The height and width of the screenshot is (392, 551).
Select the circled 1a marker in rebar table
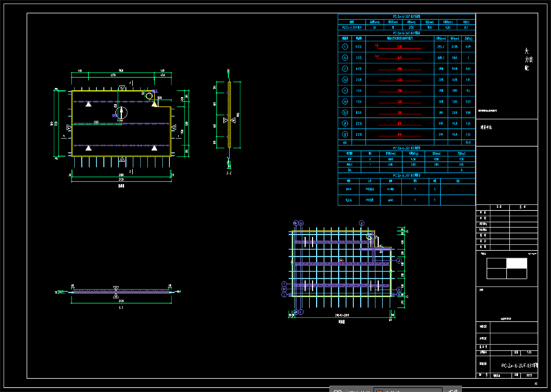point(345,58)
